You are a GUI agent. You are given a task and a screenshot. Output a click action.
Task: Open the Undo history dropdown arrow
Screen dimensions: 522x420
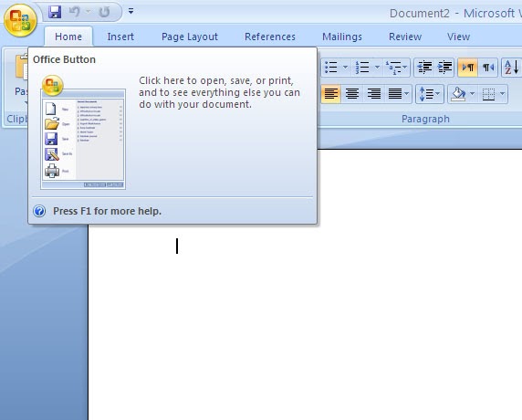click(89, 12)
